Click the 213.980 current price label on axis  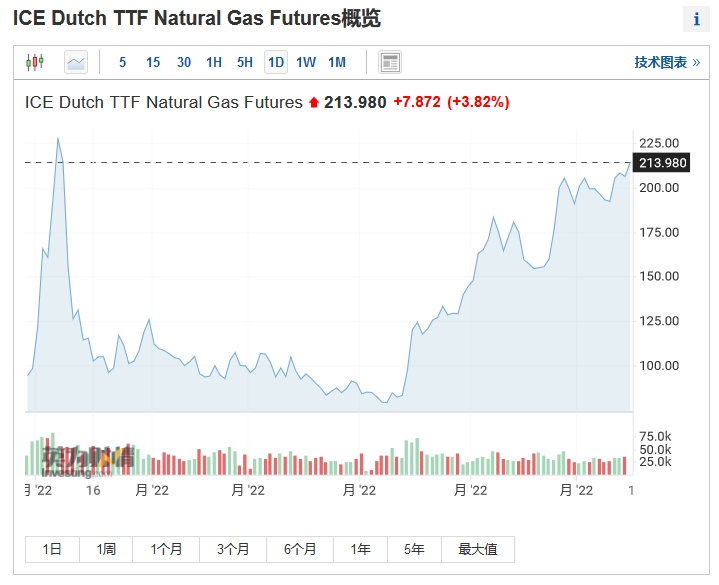pos(662,163)
